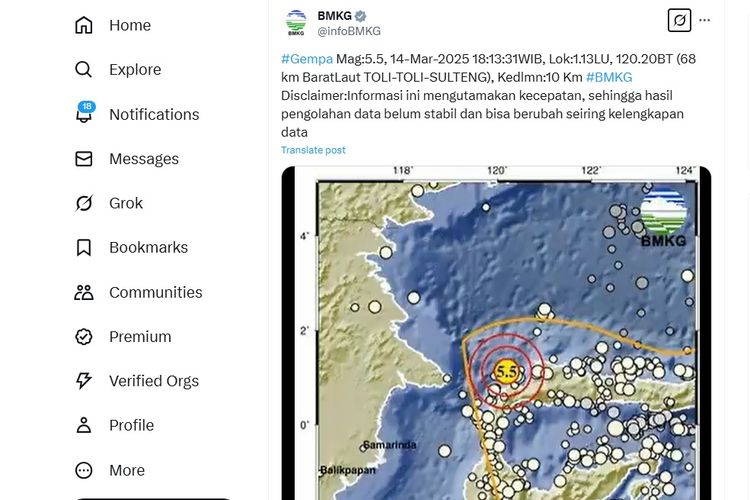Open Grok label in sidebar
The width and height of the screenshot is (750, 500).
[x=126, y=203]
